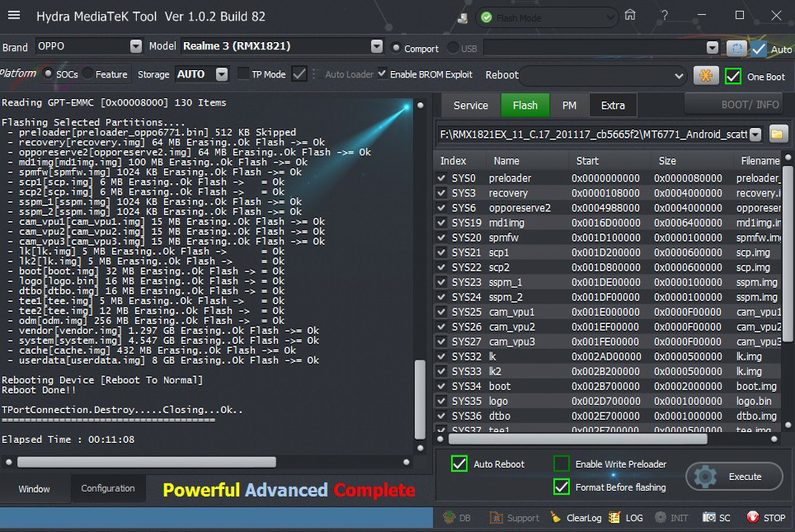The height and width of the screenshot is (532, 795).
Task: Select the USB radio button
Action: (454, 48)
